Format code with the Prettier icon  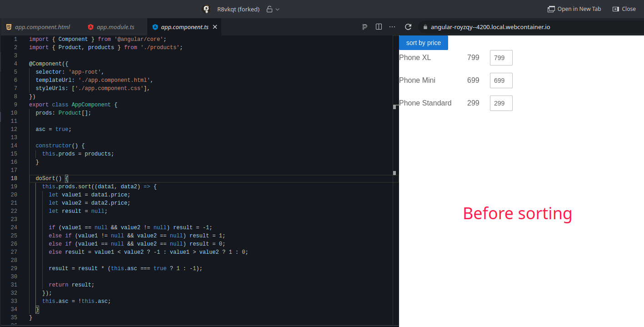point(364,27)
